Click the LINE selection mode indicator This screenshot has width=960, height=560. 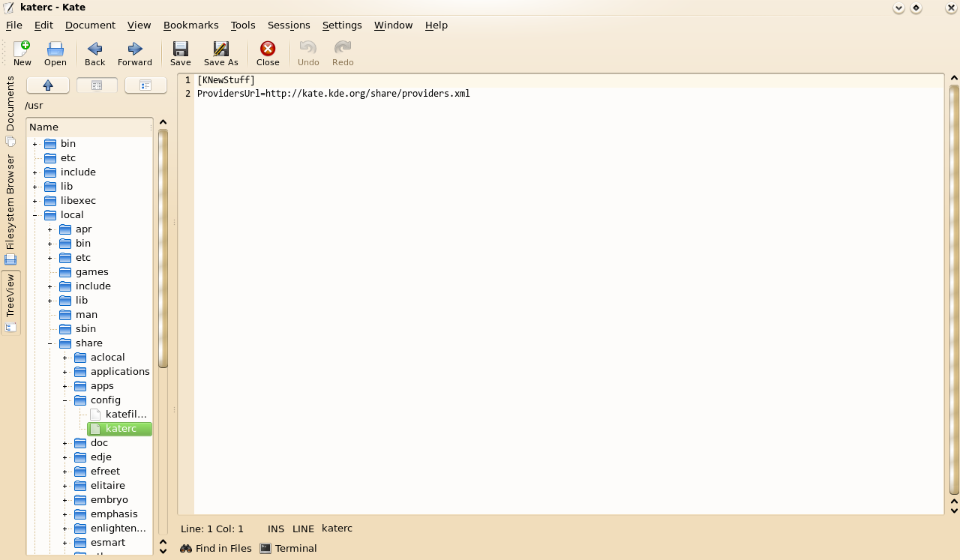[304, 529]
